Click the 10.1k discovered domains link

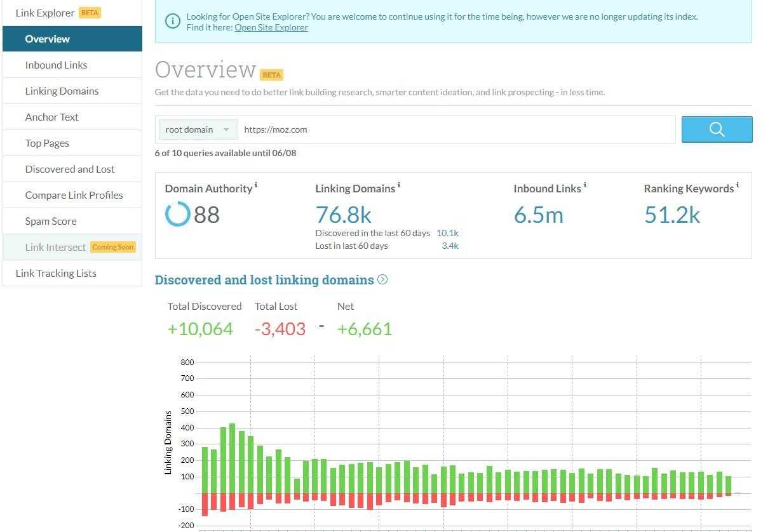447,233
